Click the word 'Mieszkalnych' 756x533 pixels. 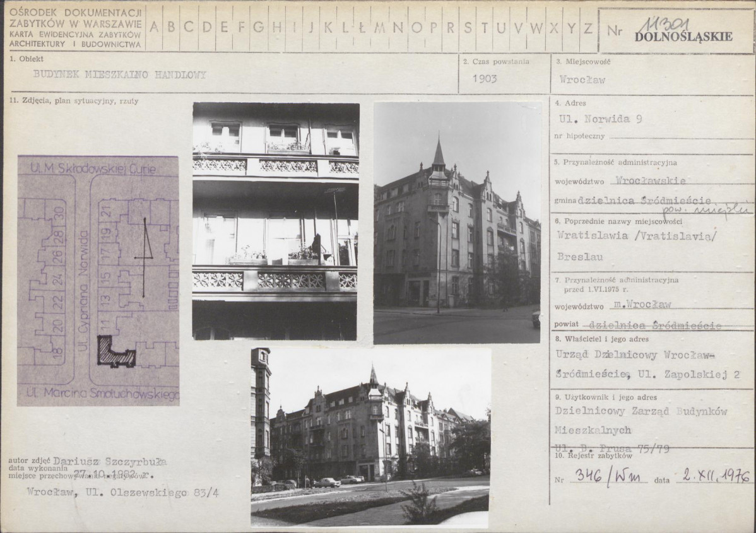[x=593, y=430]
